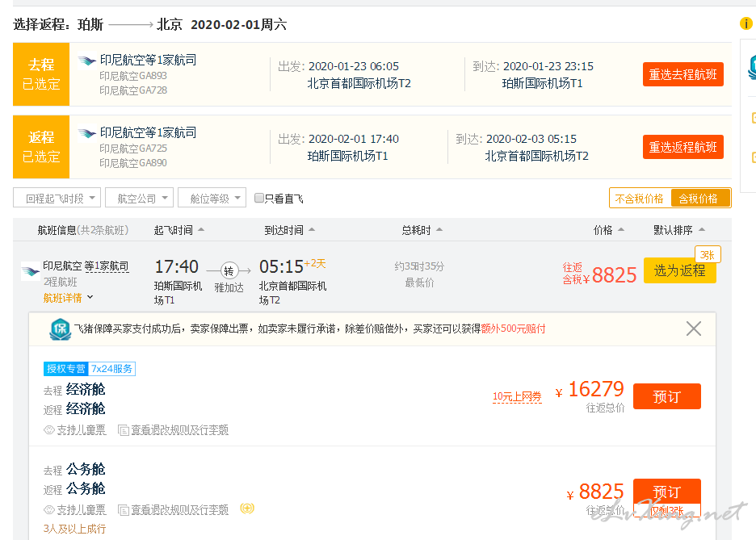Image resolution: width=756 pixels, height=540 pixels.
Task: Open the 舱位等级 filter dropdown
Action: pos(212,198)
